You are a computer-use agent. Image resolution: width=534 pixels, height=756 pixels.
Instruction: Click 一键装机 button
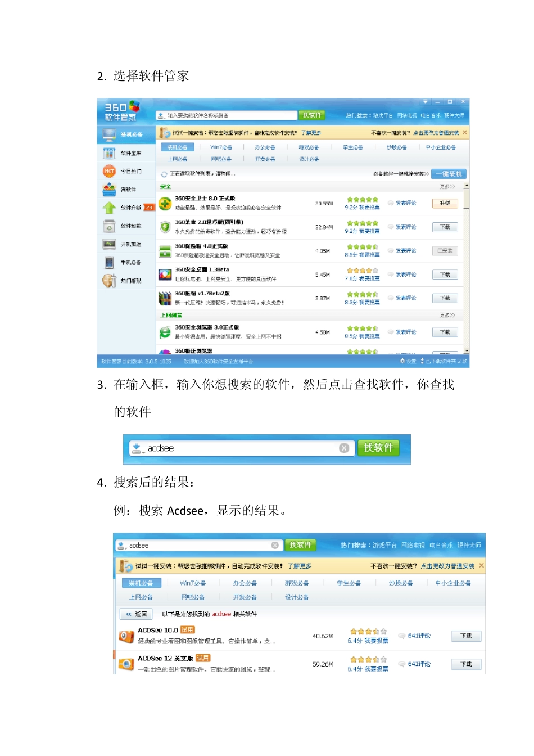tap(450, 174)
